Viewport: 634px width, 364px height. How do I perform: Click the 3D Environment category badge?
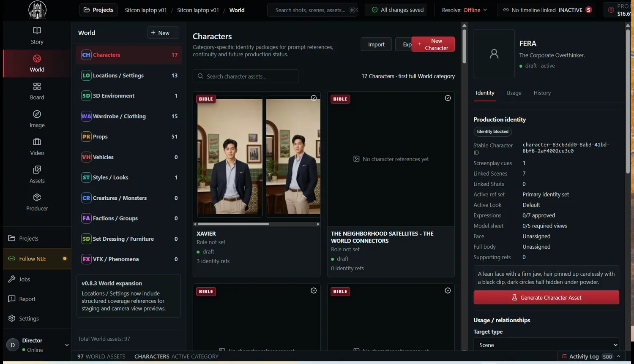86,96
